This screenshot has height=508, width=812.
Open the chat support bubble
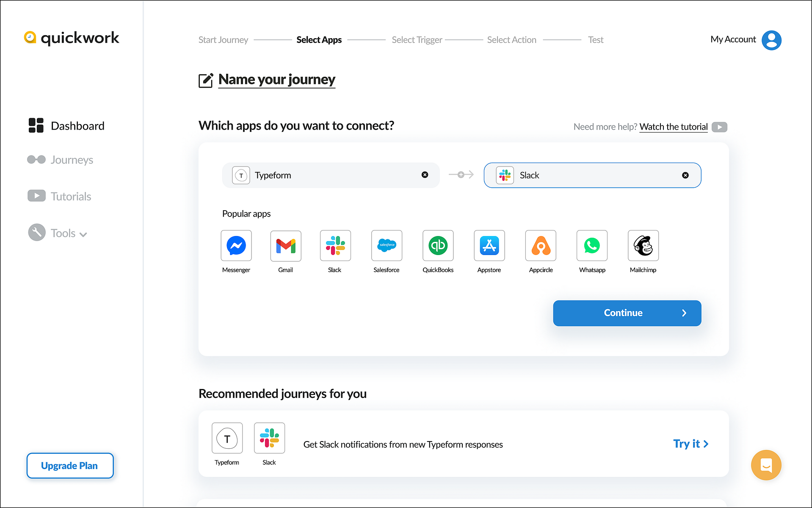766,465
